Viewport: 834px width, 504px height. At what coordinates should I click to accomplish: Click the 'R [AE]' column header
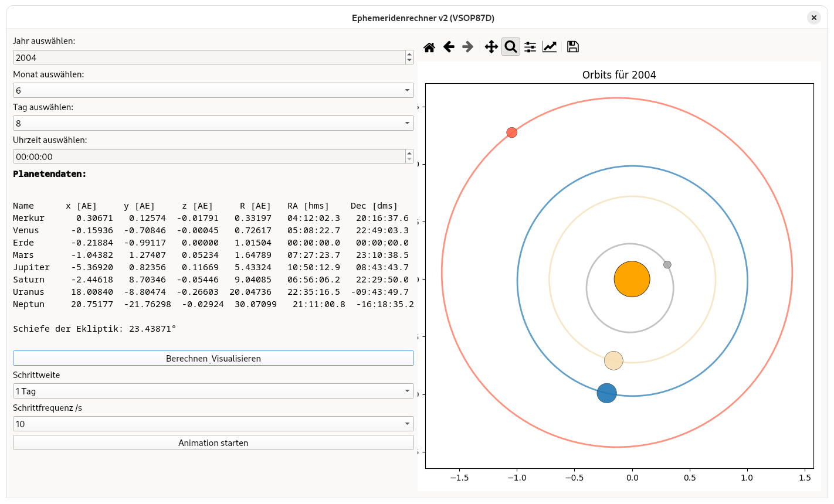(x=256, y=206)
